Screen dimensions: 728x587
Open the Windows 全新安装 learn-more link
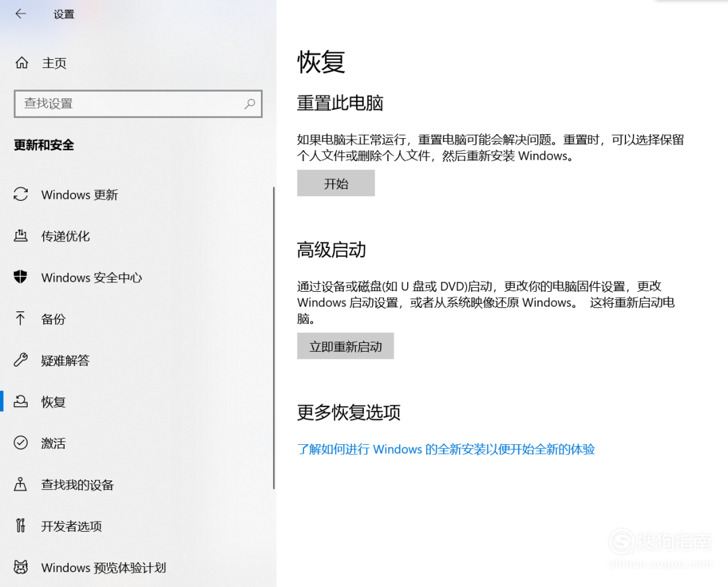(x=446, y=450)
